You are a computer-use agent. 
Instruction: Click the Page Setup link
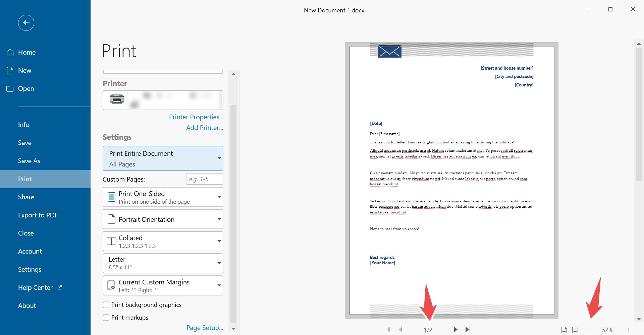coord(205,328)
